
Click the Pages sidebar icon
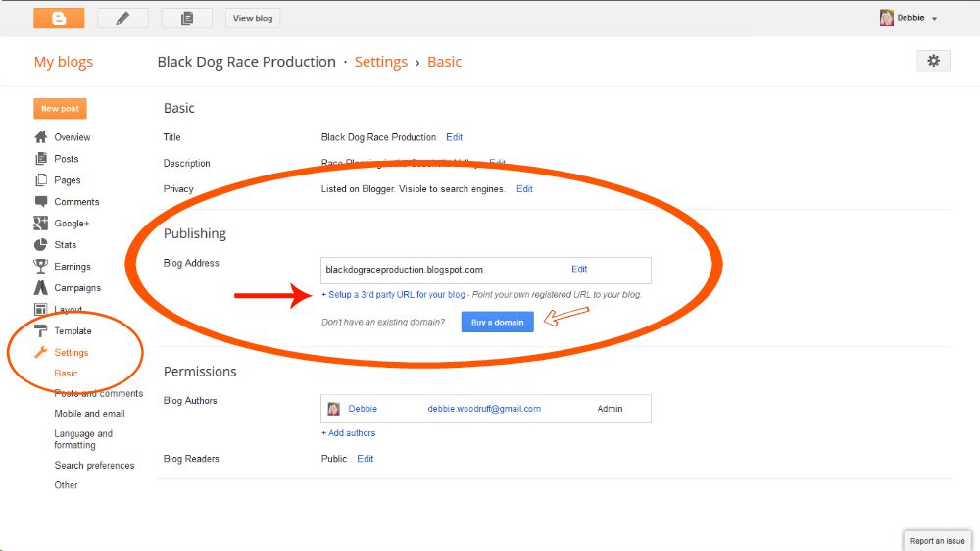tap(40, 180)
